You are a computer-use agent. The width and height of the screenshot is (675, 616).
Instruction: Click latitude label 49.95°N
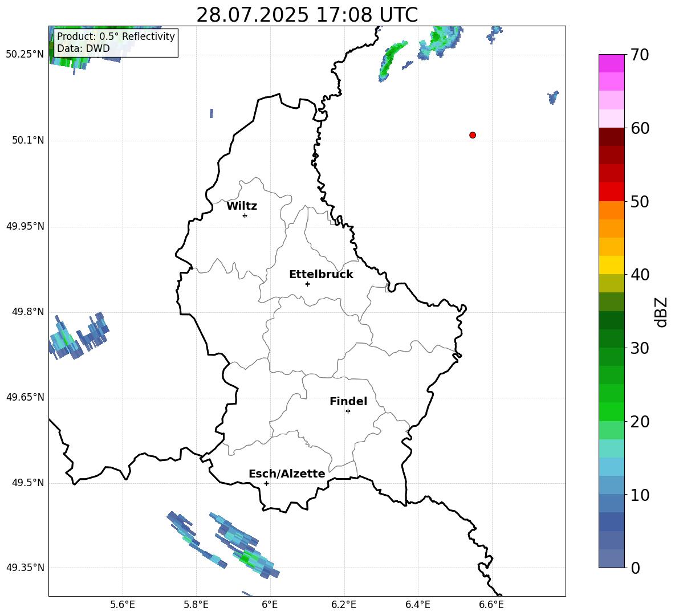coord(25,226)
